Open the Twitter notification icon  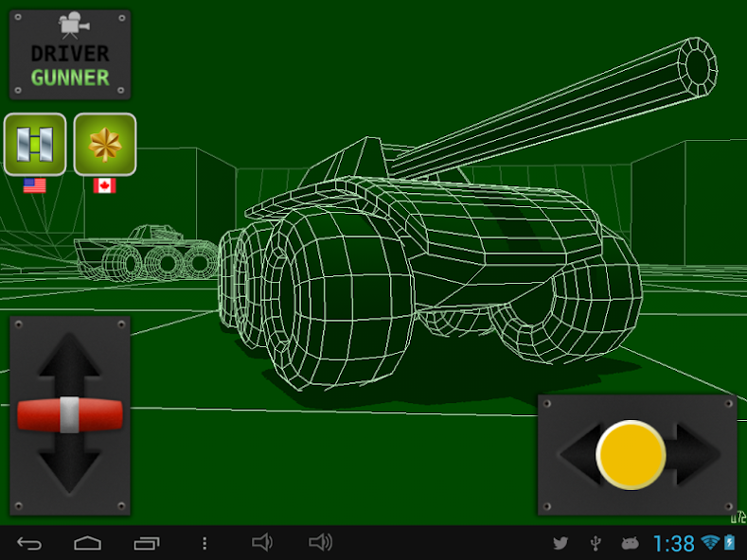pyautogui.click(x=560, y=543)
